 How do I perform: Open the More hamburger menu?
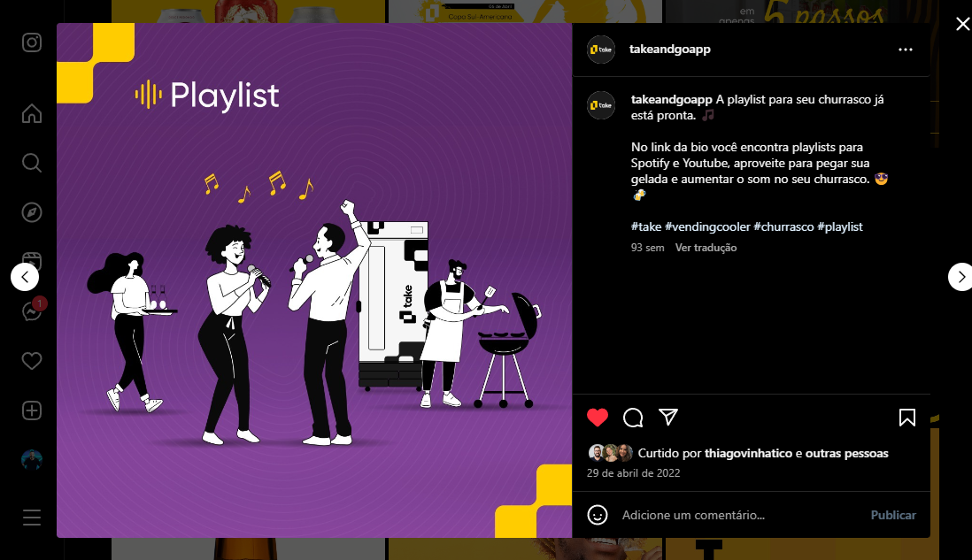(x=32, y=518)
